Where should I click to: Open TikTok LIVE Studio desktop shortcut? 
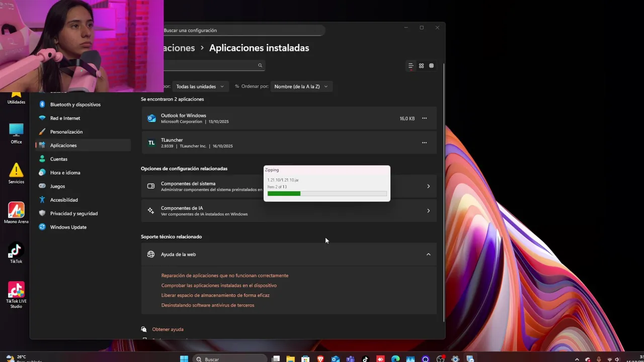pos(16,295)
